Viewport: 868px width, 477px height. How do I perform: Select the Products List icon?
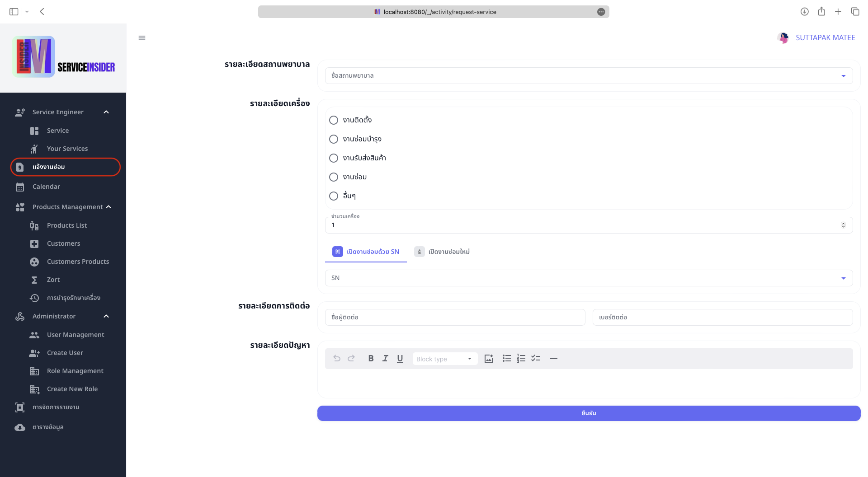pyautogui.click(x=34, y=225)
